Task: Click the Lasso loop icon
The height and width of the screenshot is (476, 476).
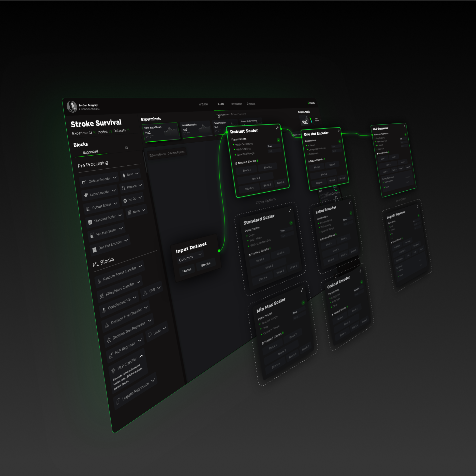Action: 150,334
